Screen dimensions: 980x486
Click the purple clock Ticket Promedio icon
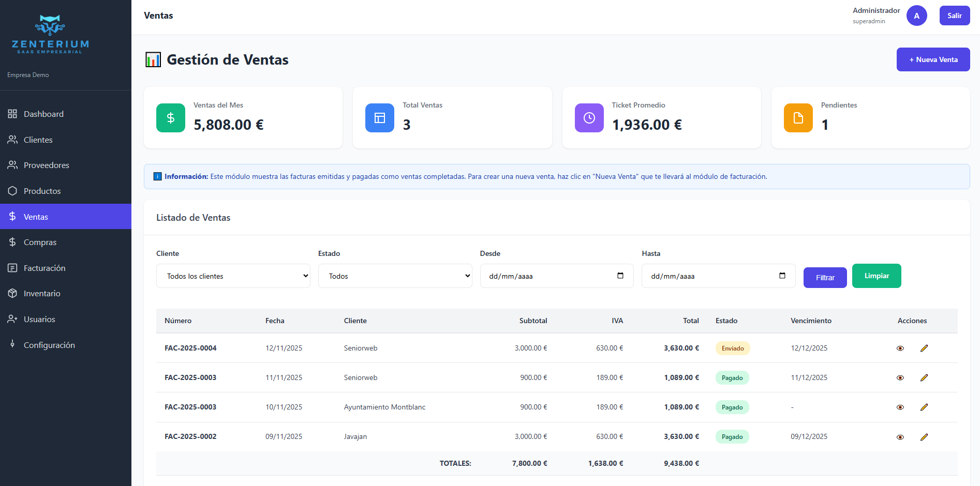coord(589,118)
